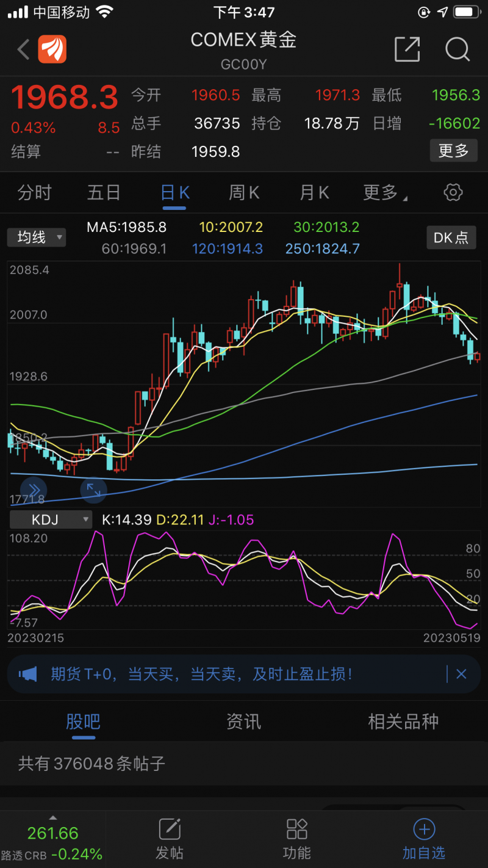Tap the 20230519 end date label
This screenshot has width=488, height=868.
pos(452,638)
